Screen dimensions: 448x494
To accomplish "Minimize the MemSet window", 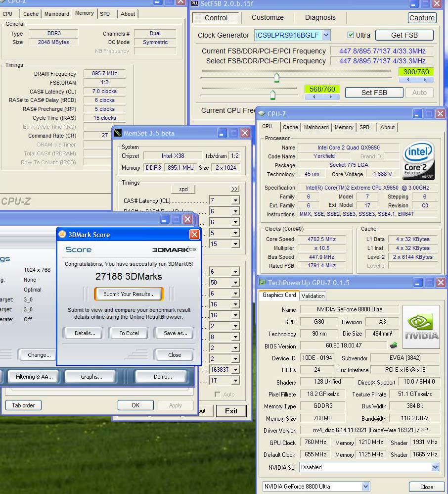I will [x=222, y=133].
